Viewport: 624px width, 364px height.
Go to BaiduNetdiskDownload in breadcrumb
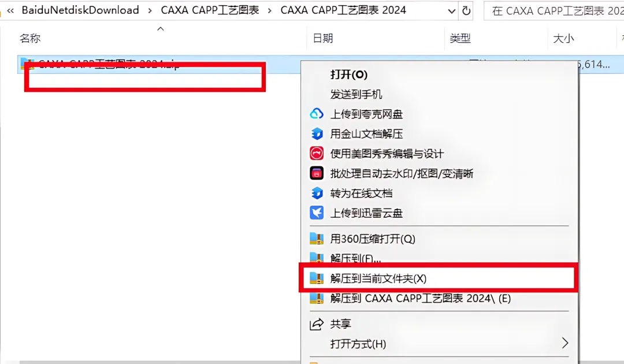(80, 10)
